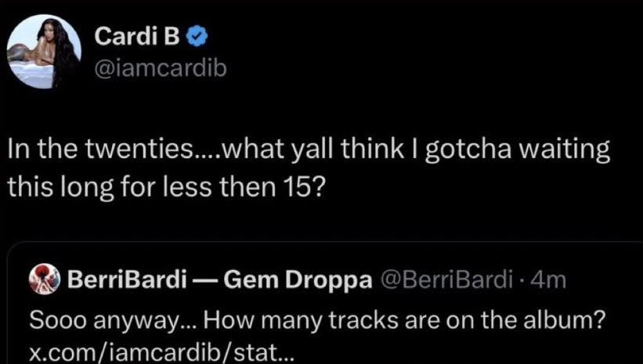Open the Cardi B display name

click(x=123, y=37)
